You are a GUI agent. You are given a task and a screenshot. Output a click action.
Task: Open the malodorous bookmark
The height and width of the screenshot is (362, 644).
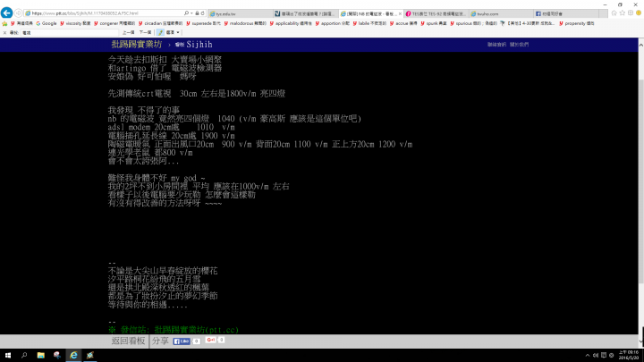pos(245,23)
